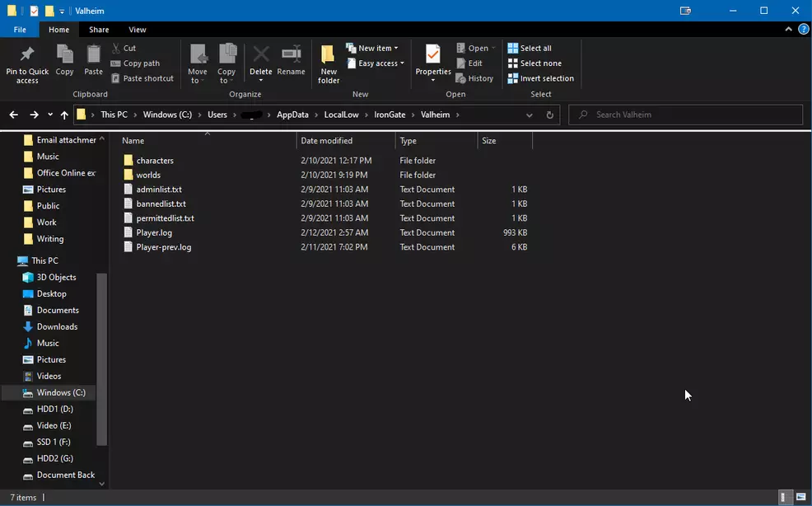Click the Copy ribbon icon

pyautogui.click(x=65, y=54)
